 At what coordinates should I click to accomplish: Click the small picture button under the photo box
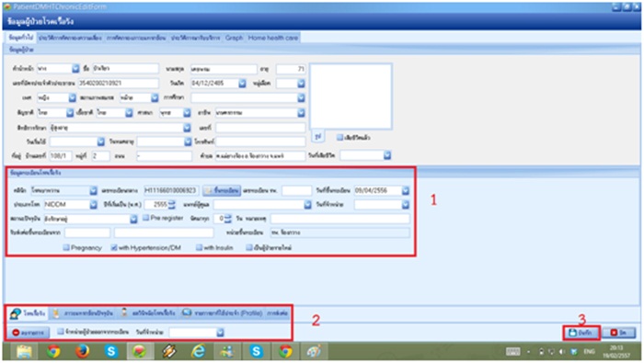point(318,137)
